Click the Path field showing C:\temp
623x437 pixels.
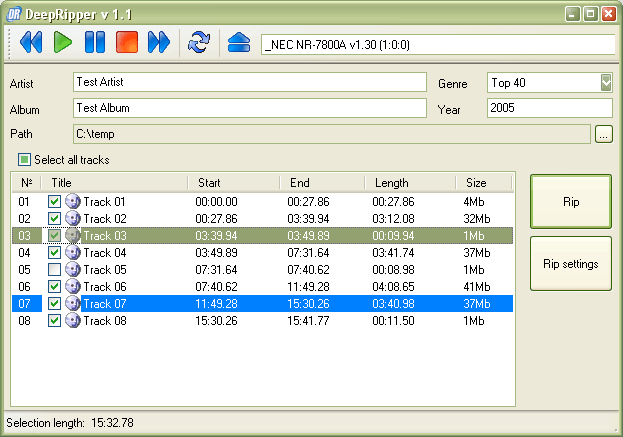pos(332,134)
